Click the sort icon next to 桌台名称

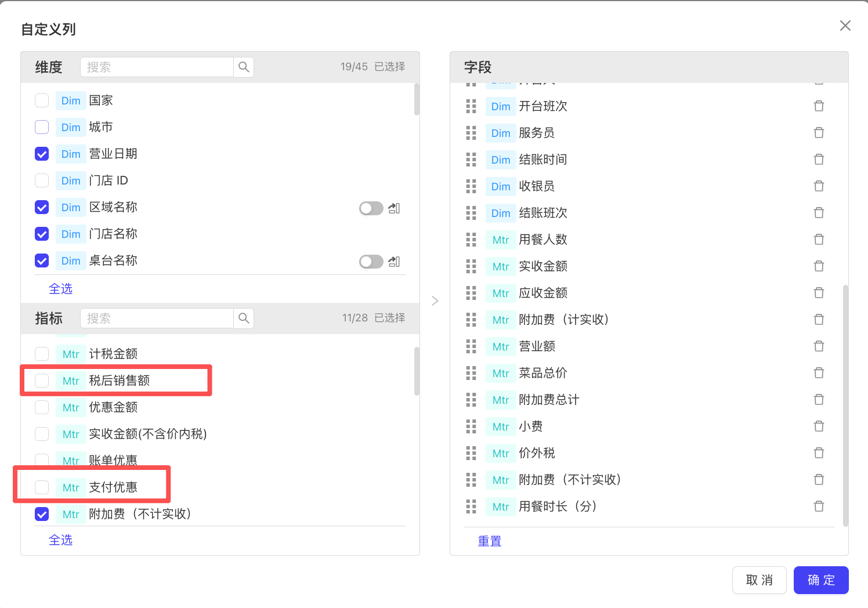click(x=394, y=262)
